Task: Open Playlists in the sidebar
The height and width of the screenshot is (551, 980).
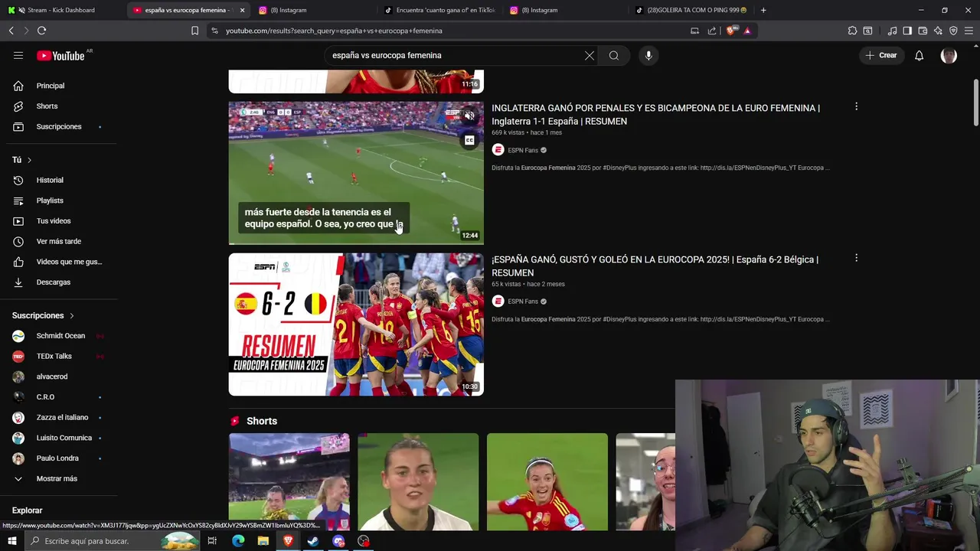Action: coord(50,201)
